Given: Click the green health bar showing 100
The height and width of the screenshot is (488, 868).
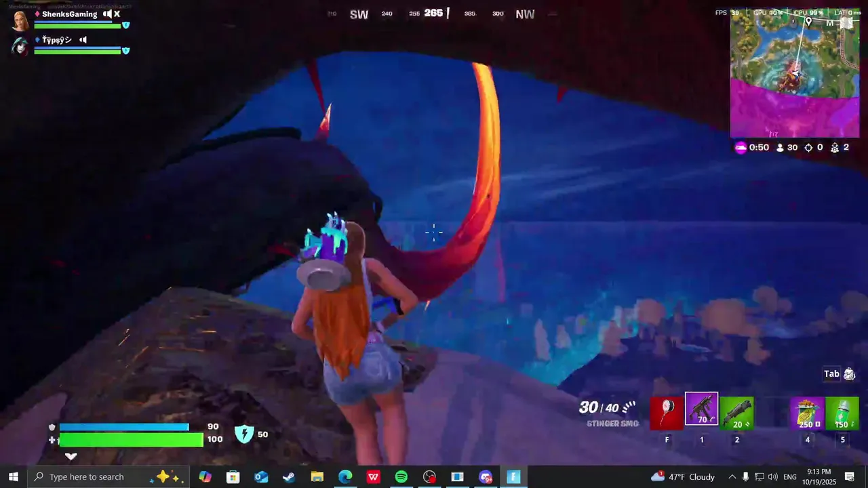Looking at the screenshot, I should click(132, 440).
